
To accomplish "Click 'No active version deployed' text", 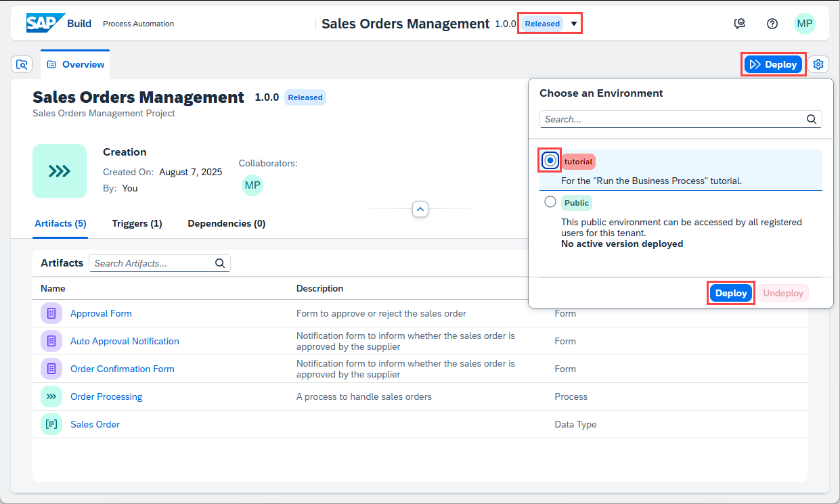I will pos(622,244).
